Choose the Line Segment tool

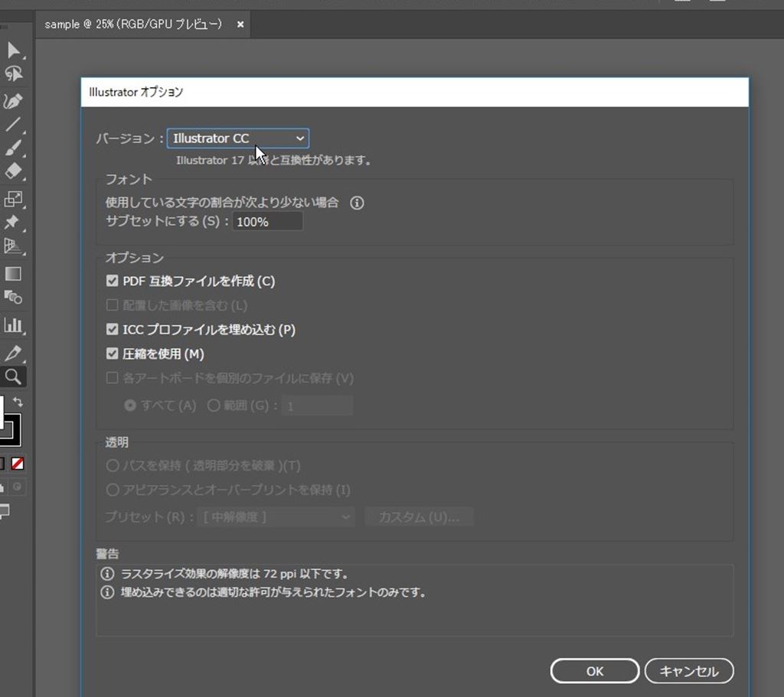click(x=12, y=125)
